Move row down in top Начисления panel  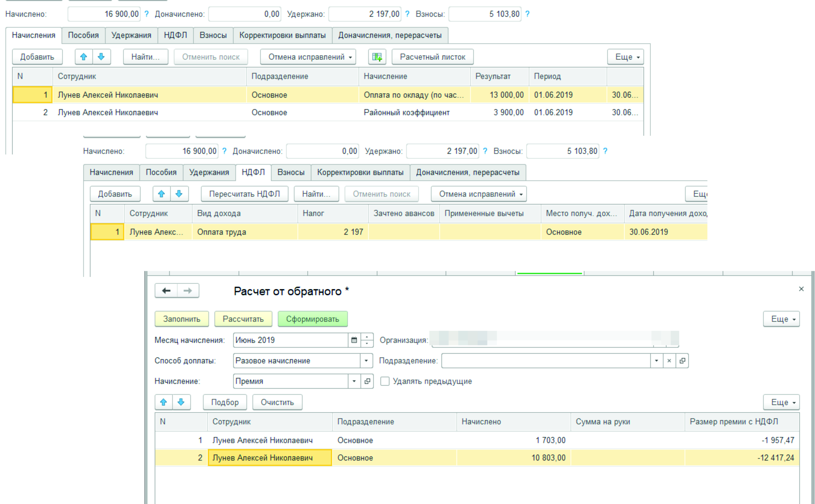point(101,57)
